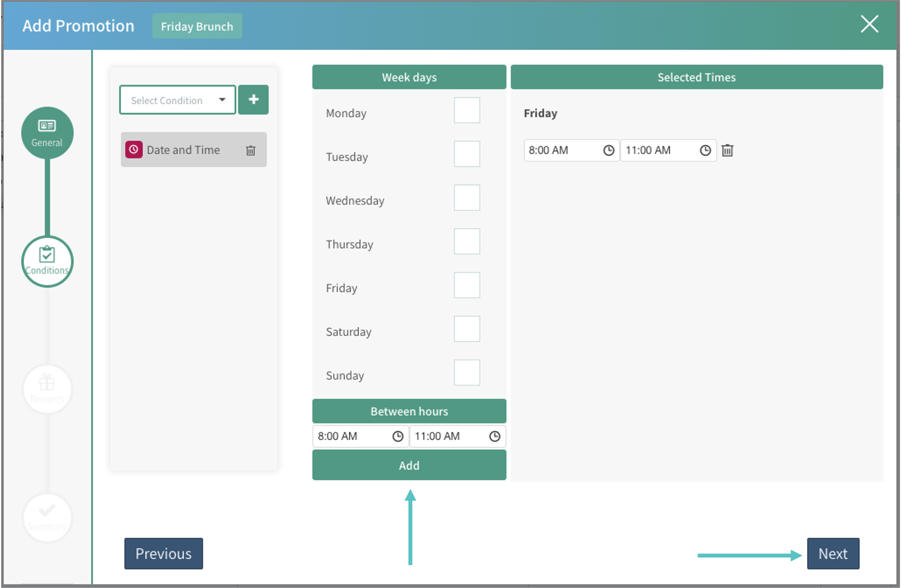The height and width of the screenshot is (588, 901).
Task: Close the Add Promotion dialog
Action: coord(869,25)
